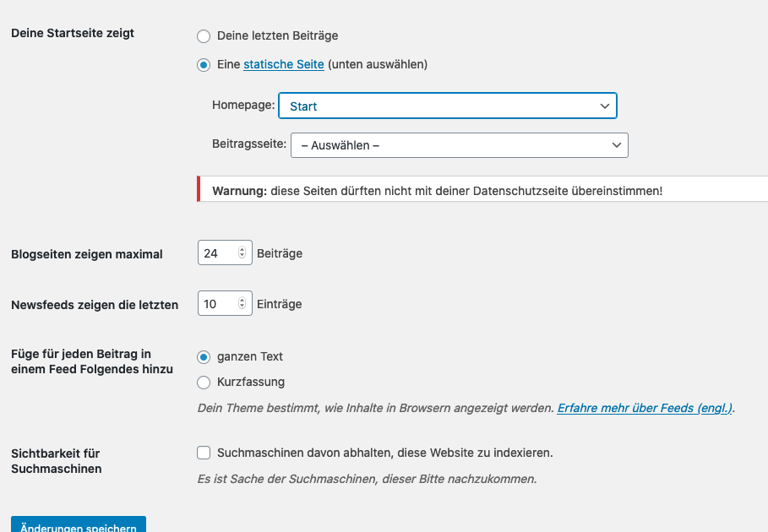Open the Homepage dropdown showing "Start"
768x532 pixels.
click(x=448, y=106)
